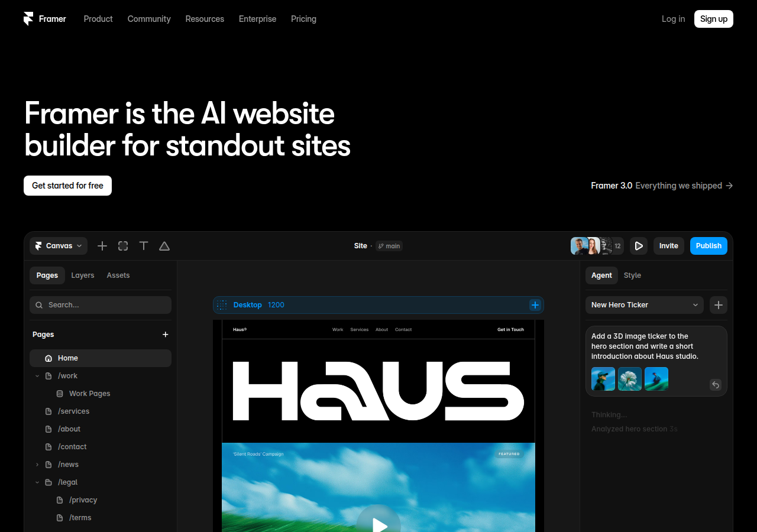The height and width of the screenshot is (532, 757).
Task: Select the /about page row
Action: tap(101, 429)
